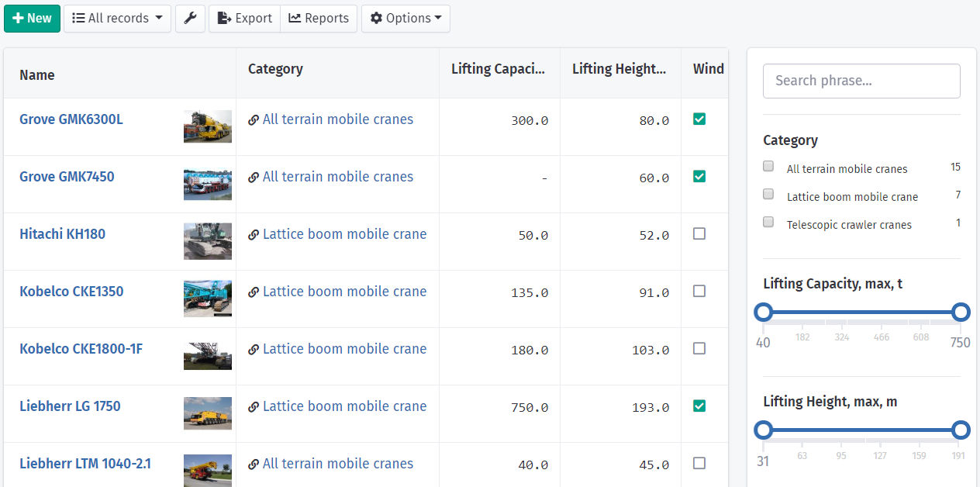Image resolution: width=980 pixels, height=487 pixels.
Task: Click Export button
Action: click(x=245, y=19)
